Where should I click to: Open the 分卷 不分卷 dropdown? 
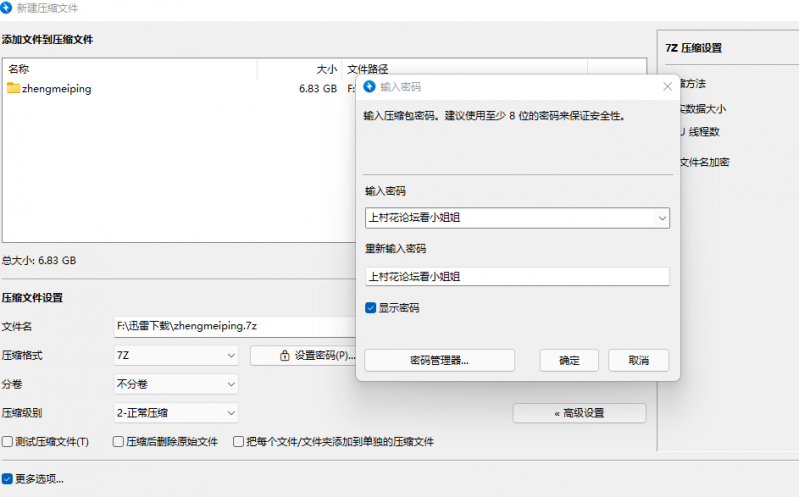[x=176, y=384]
